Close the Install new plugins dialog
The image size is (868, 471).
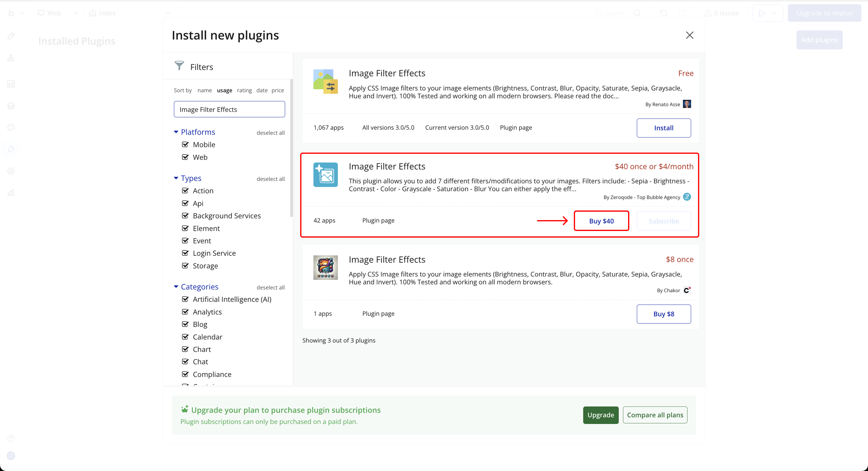[x=689, y=35]
